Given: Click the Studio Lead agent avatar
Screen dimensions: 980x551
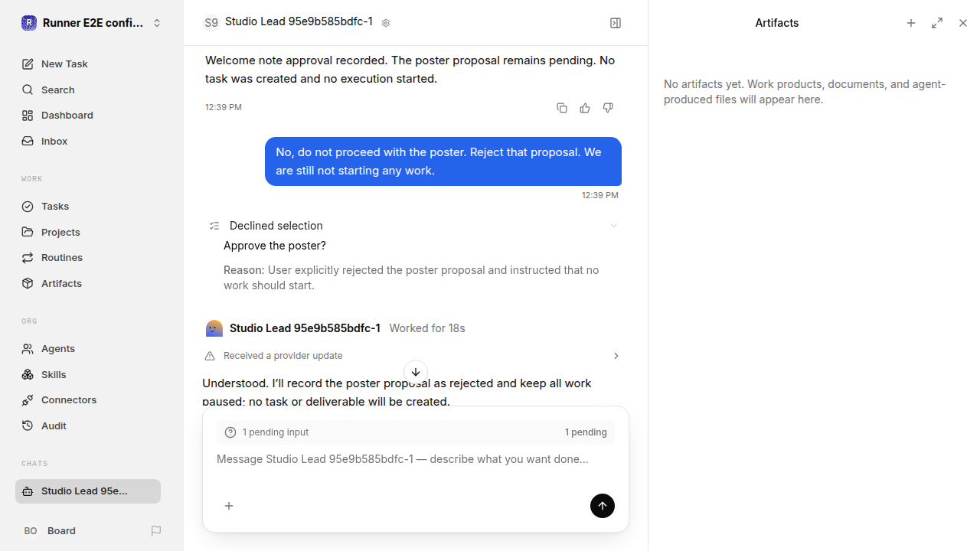Looking at the screenshot, I should click(214, 328).
